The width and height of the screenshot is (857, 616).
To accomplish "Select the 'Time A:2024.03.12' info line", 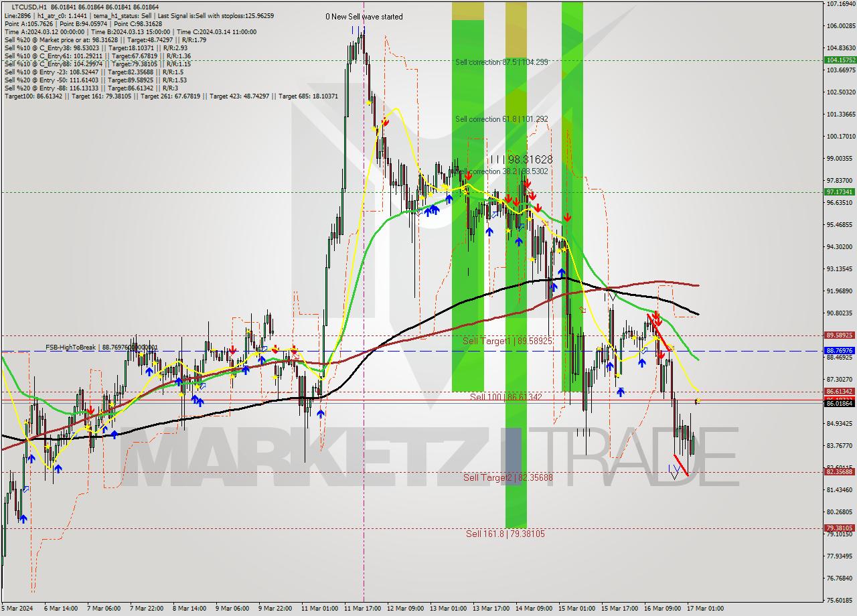I will tap(130, 31).
